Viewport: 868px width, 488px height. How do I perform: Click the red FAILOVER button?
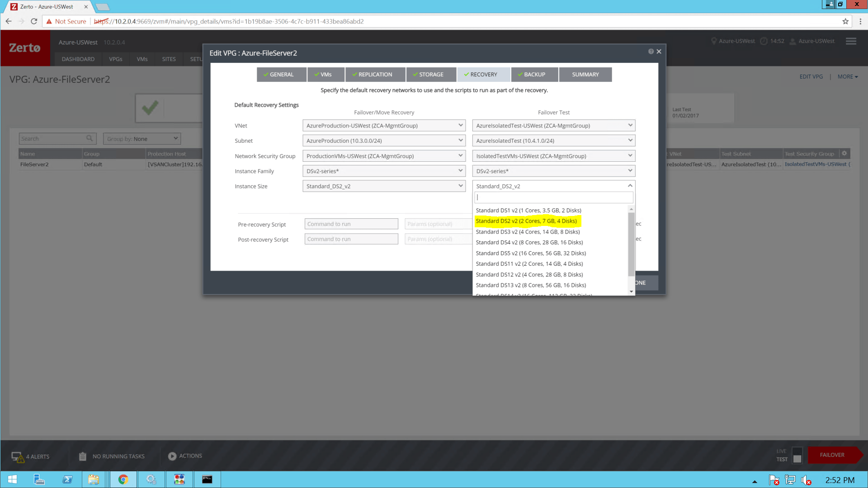tap(832, 455)
